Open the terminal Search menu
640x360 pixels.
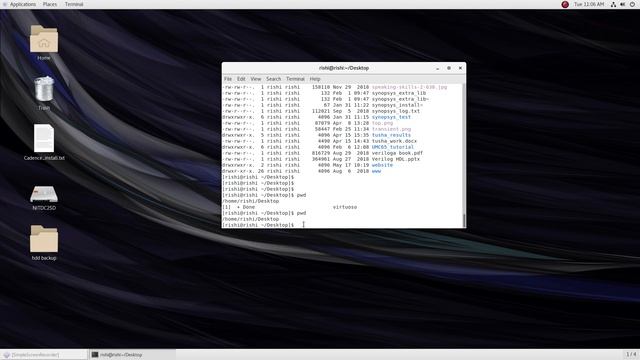pyautogui.click(x=273, y=79)
